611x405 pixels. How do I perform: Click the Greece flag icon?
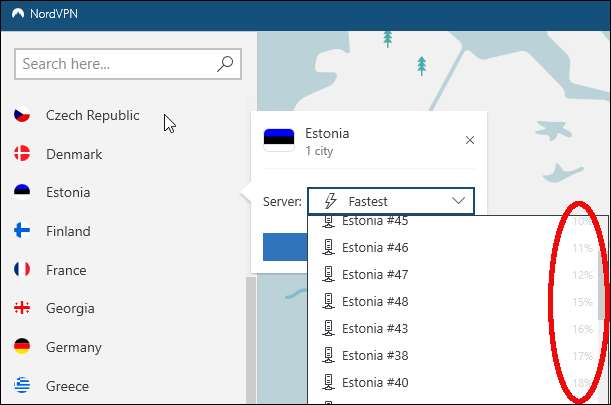[x=21, y=386]
